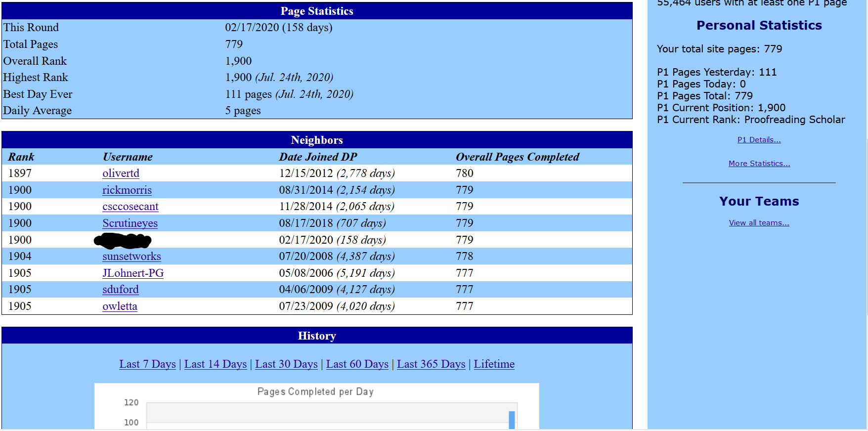
Task: Click the tall blue bar in the chart
Action: 512,420
